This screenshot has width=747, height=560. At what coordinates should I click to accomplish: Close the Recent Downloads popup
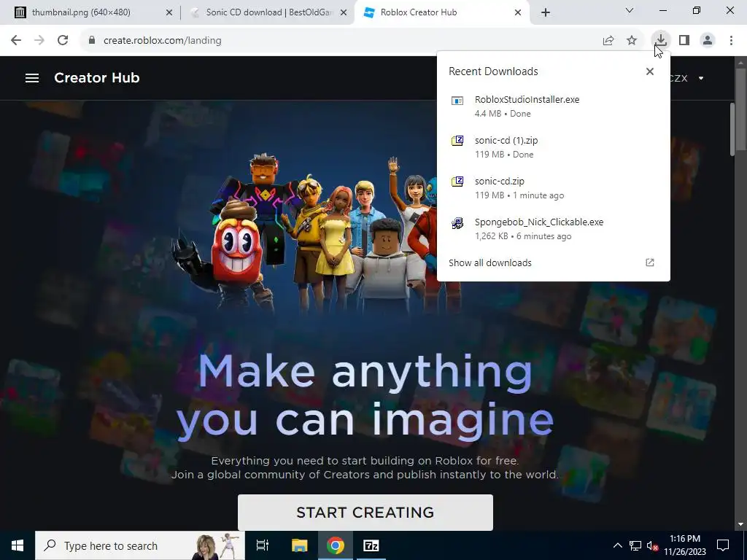(650, 71)
